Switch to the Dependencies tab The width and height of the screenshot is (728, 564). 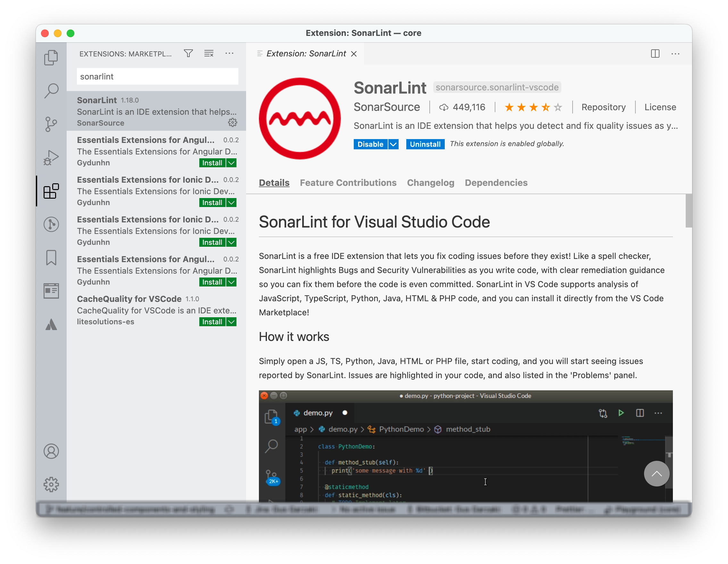coord(496,183)
